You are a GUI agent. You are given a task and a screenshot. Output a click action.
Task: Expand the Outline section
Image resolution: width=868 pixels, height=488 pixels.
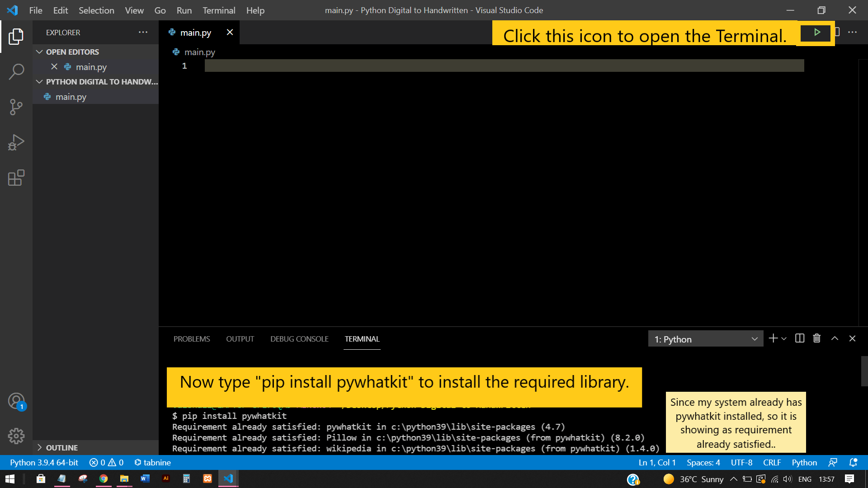tap(39, 447)
